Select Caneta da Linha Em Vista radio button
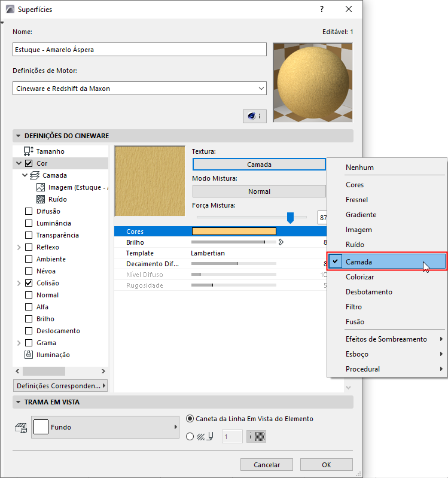Screen dimensions: 448x478 pos(190,419)
